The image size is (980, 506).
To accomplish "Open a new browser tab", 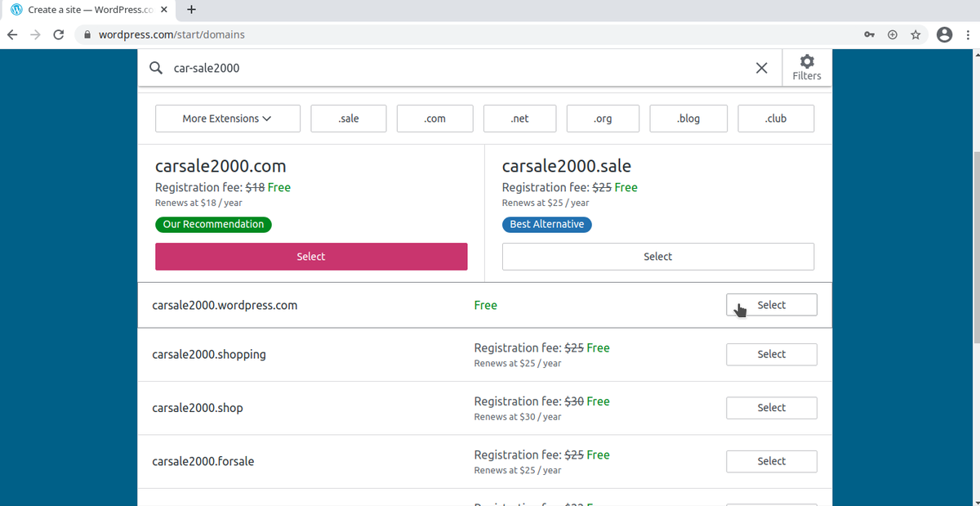I will click(191, 10).
